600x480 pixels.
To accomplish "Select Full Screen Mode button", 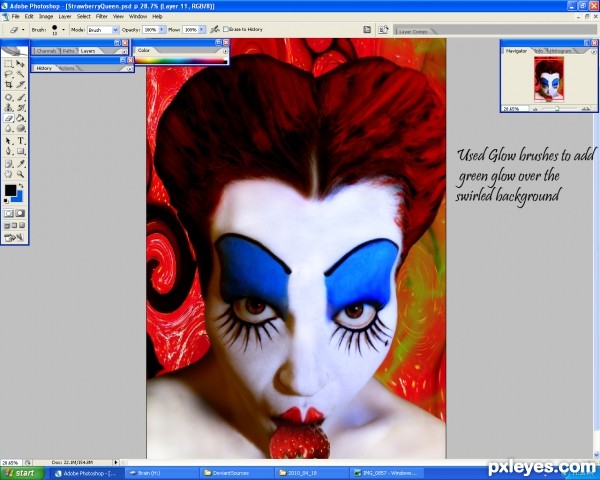I will tap(22, 225).
